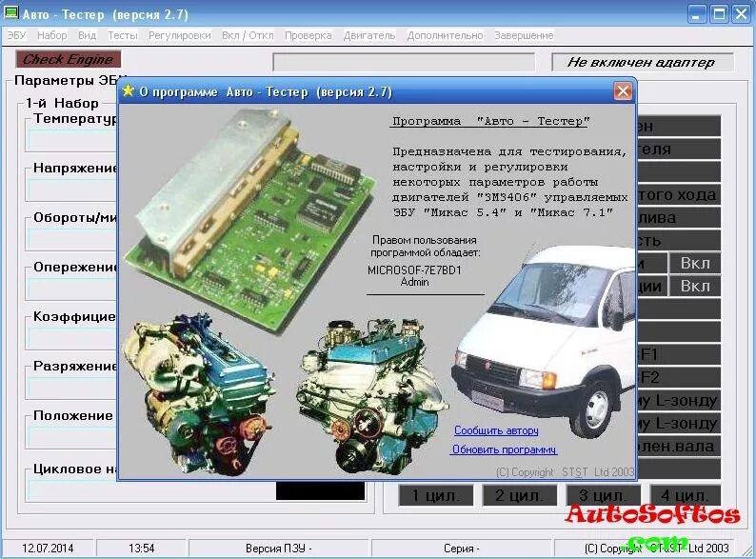Click the empty field next to Check Engine
Image resolution: width=756 pixels, height=559 pixels.
[404, 62]
